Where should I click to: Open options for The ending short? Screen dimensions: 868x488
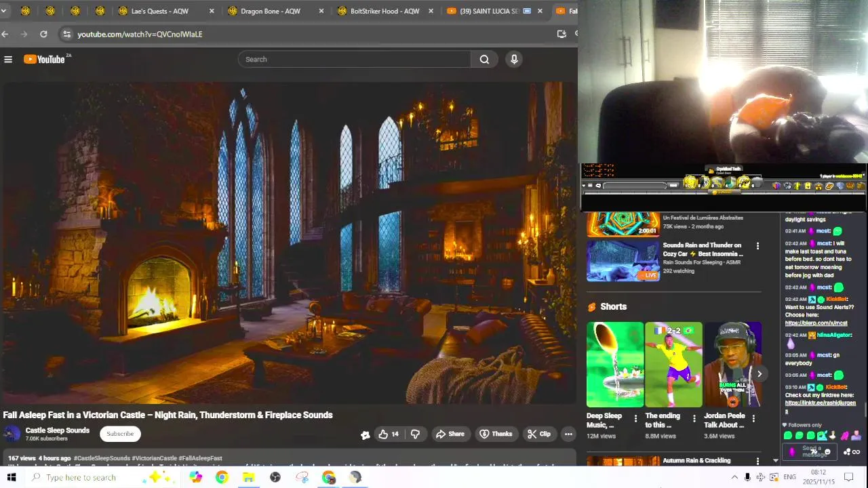pos(694,419)
